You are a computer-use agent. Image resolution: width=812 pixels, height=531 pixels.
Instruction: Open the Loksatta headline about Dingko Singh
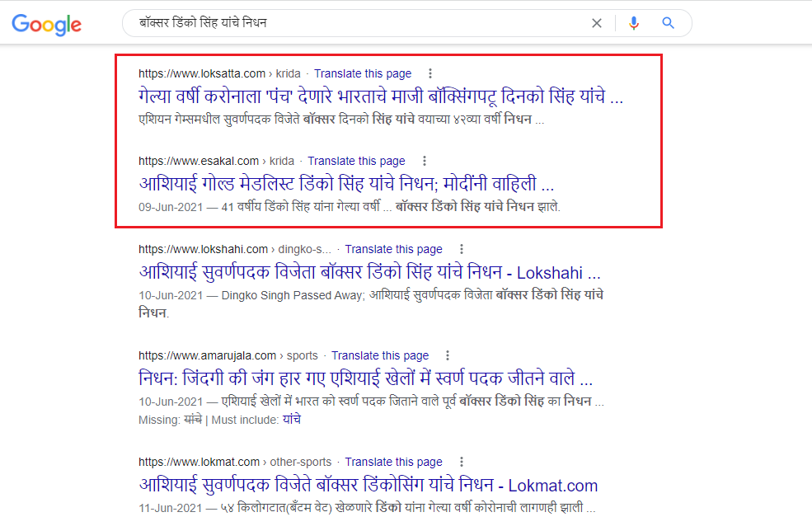pyautogui.click(x=381, y=96)
